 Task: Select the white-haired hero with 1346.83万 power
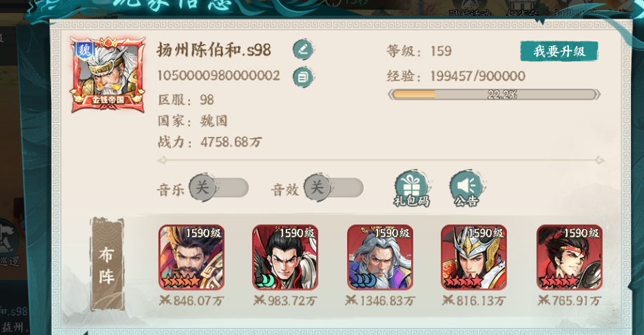380,257
